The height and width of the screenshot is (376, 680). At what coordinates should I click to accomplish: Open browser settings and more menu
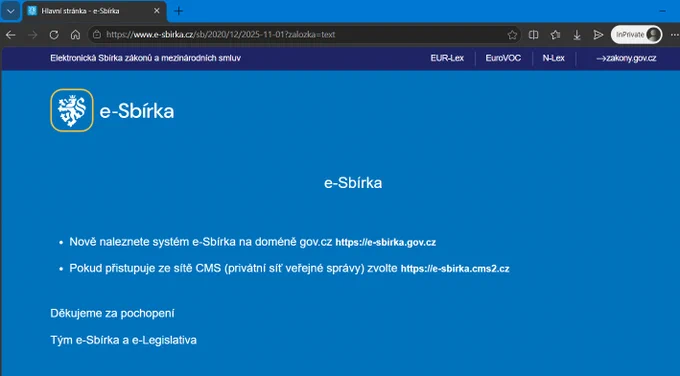674,35
